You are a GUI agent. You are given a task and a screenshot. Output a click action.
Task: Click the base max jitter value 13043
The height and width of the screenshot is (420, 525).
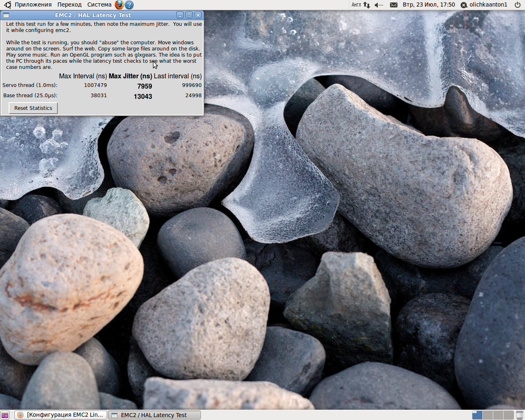point(143,96)
